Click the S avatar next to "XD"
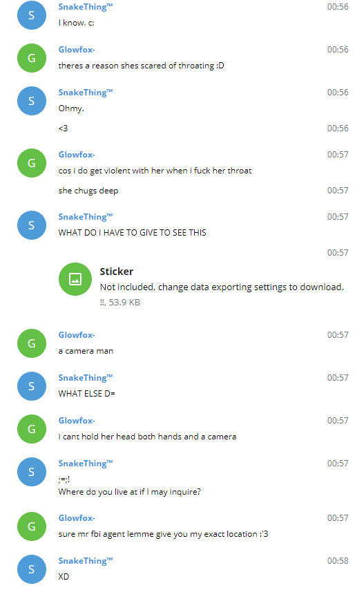The width and height of the screenshot is (364, 590). pyautogui.click(x=32, y=569)
